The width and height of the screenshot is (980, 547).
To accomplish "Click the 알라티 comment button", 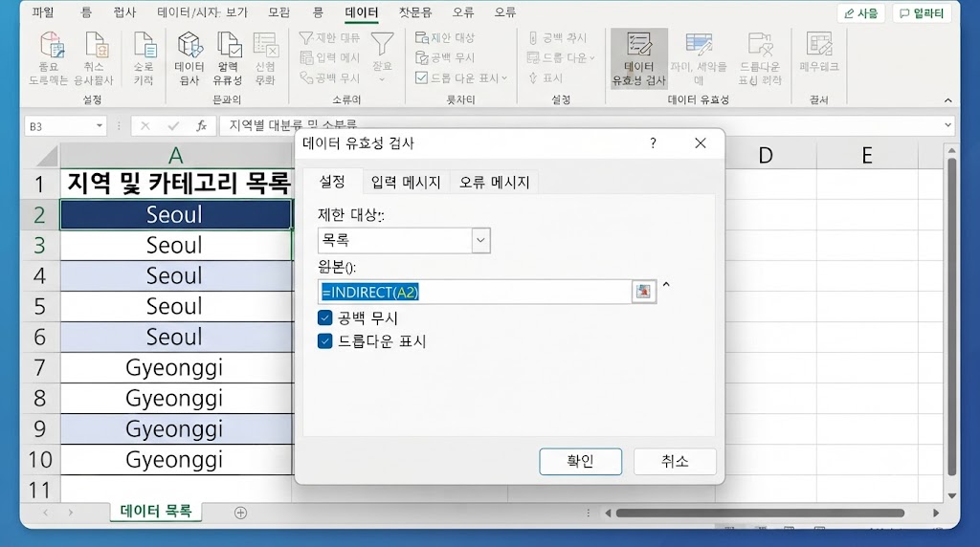I will pyautogui.click(x=922, y=13).
